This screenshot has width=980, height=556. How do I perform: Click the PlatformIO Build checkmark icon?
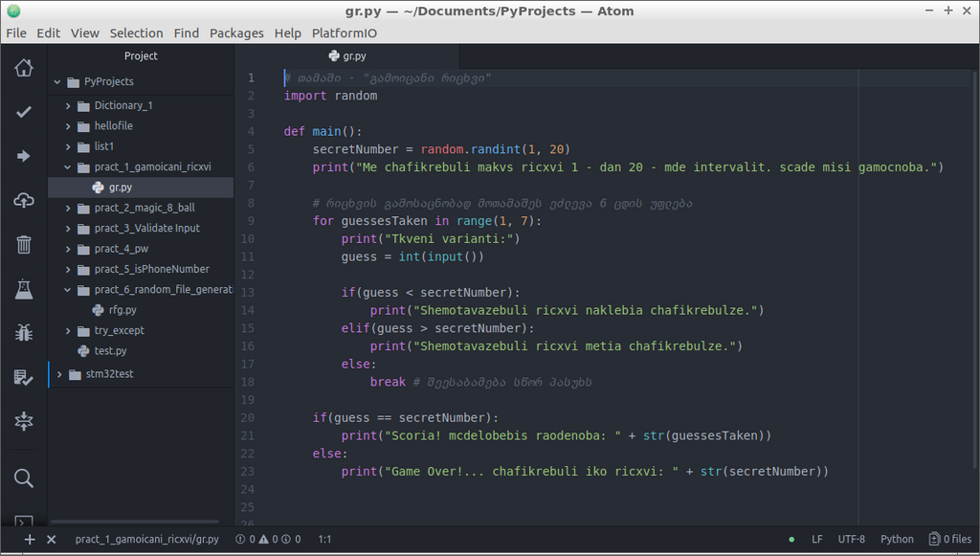pos(24,112)
